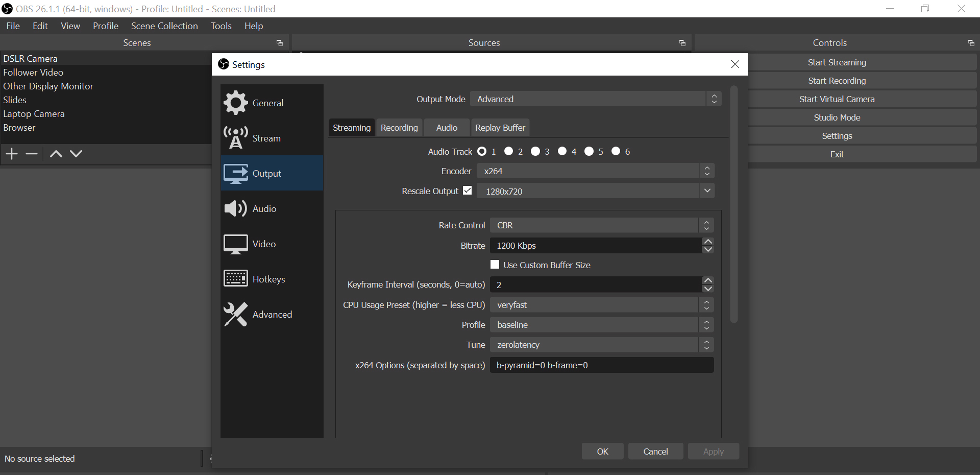Image resolution: width=980 pixels, height=475 pixels.
Task: Decrease the Bitrate value
Action: click(707, 249)
